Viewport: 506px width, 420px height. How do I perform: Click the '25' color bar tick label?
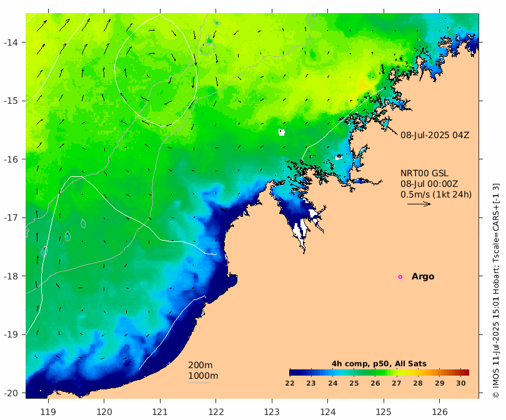click(354, 383)
